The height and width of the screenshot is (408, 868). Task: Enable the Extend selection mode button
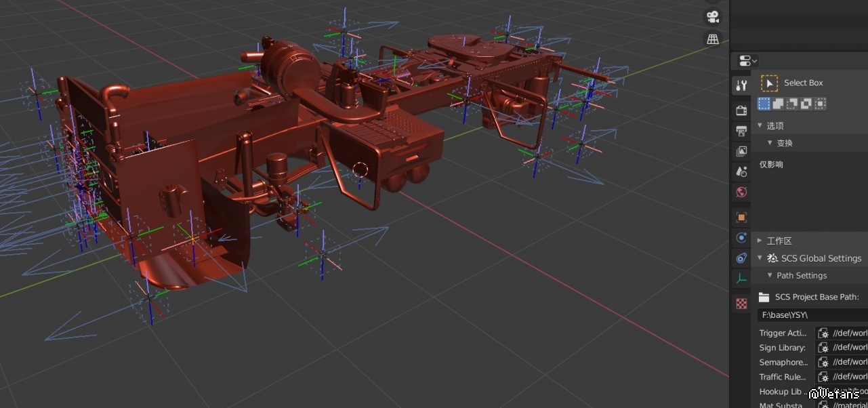pos(779,104)
